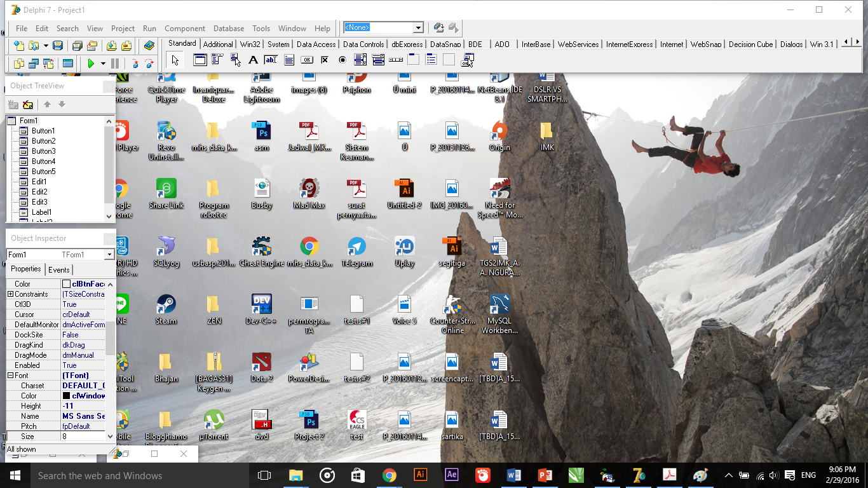
Task: Open the File menu
Action: pos(22,29)
